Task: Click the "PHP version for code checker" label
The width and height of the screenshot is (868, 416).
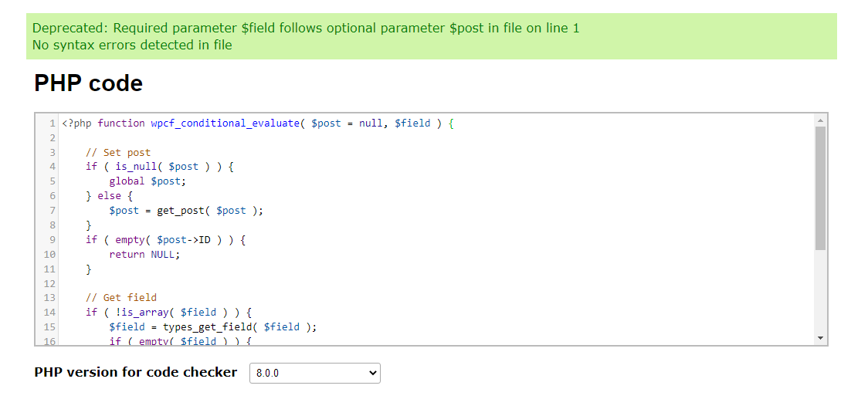Action: point(136,372)
